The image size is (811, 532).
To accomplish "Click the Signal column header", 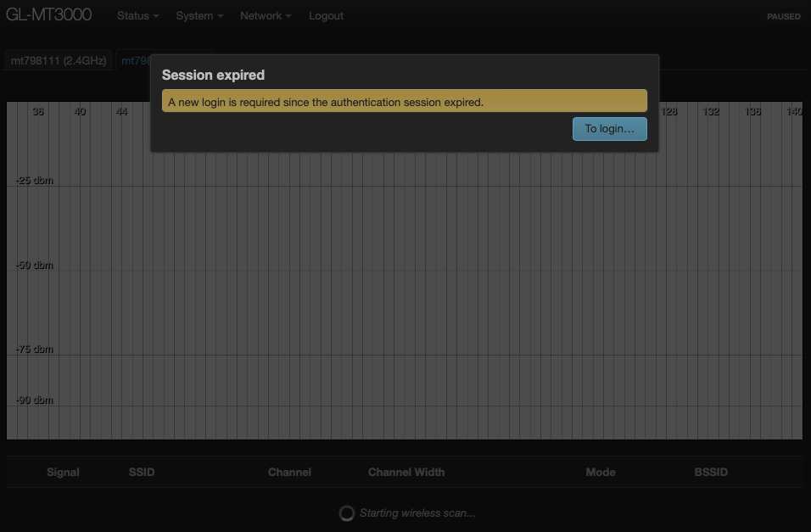I will coord(63,472).
